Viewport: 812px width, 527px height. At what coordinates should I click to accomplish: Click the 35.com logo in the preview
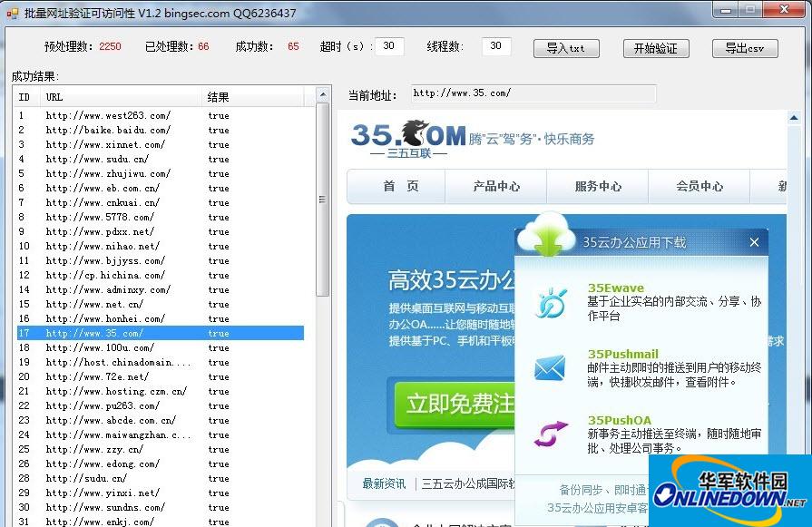pos(409,139)
